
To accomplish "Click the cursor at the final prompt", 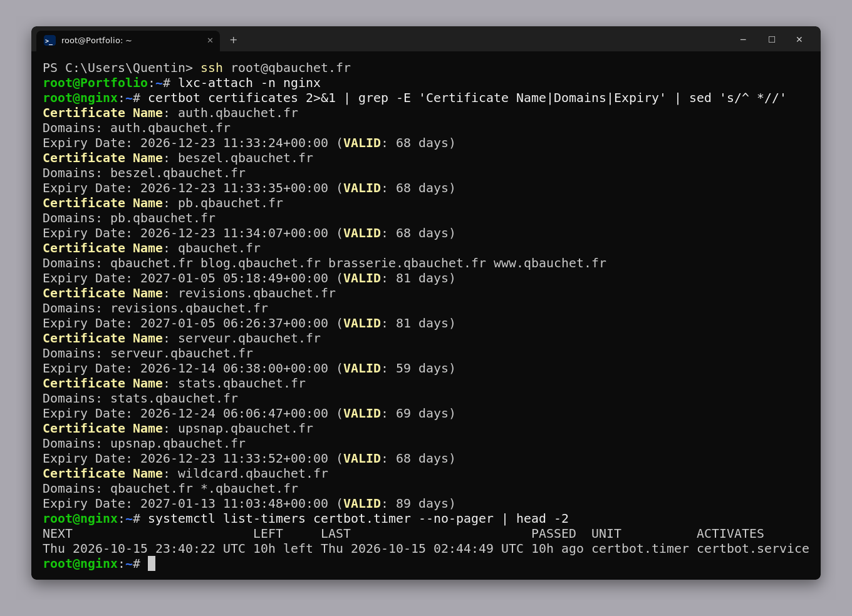I will [152, 563].
